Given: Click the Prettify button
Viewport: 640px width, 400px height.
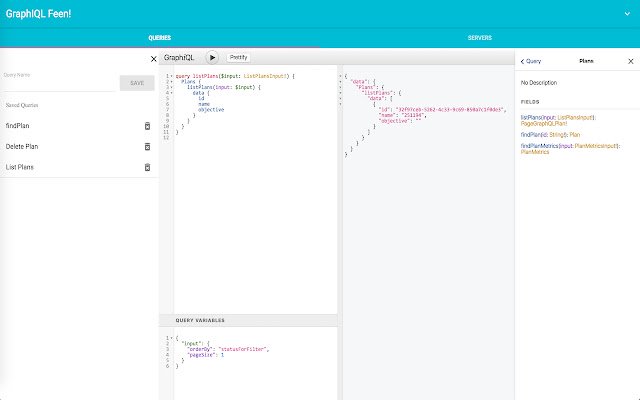Looking at the screenshot, I should [238, 58].
